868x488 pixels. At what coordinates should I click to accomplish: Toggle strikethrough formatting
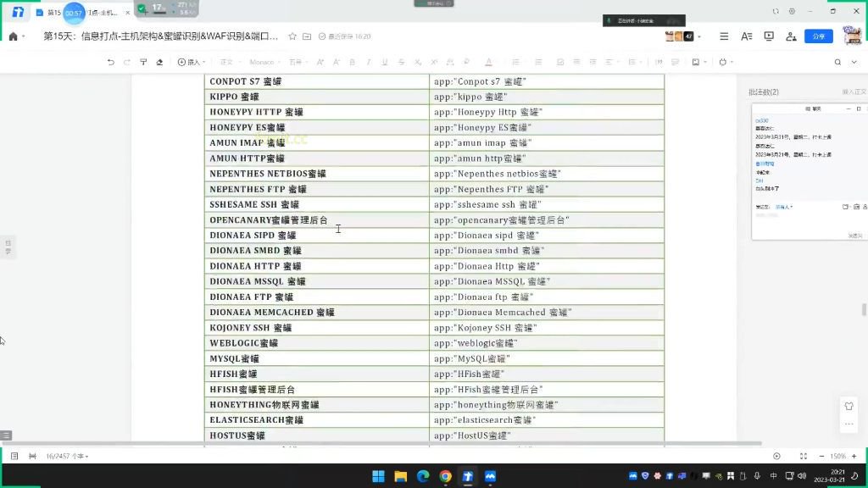click(x=401, y=62)
